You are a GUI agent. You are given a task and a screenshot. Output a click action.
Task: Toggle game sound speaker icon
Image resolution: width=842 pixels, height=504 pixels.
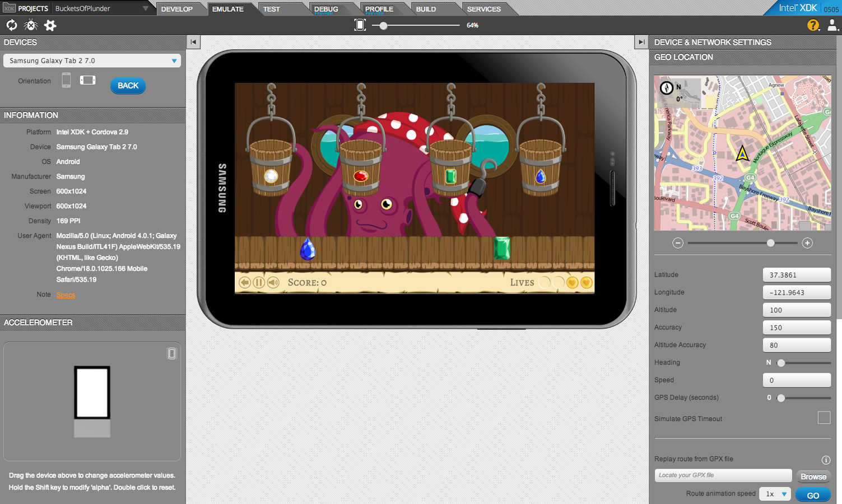273,282
